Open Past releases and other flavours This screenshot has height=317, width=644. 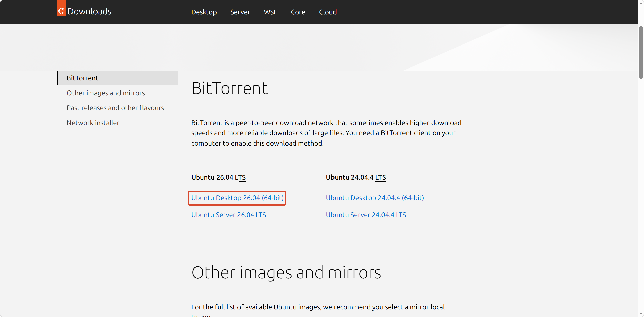(x=115, y=108)
